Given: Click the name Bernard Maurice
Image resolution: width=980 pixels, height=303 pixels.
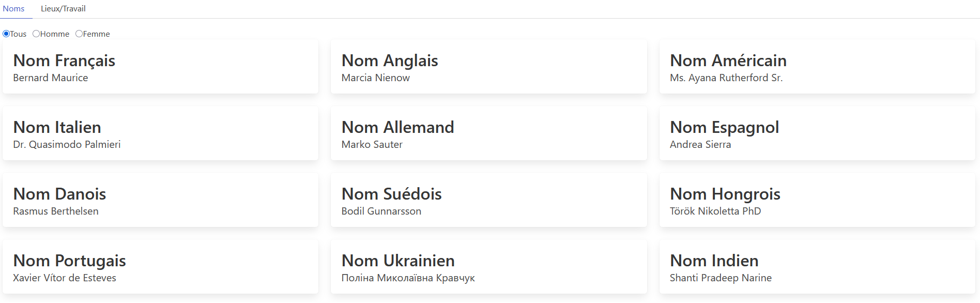Looking at the screenshot, I should [51, 78].
